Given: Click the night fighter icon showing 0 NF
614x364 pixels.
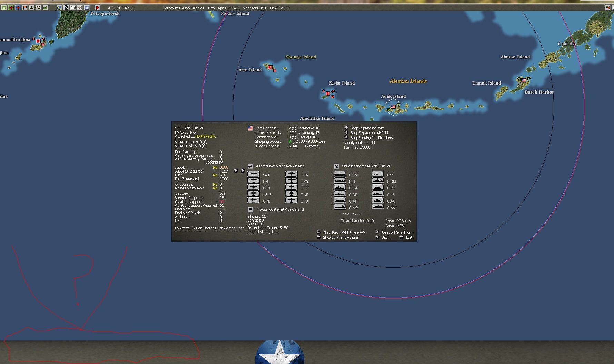Looking at the screenshot, I should tap(291, 194).
